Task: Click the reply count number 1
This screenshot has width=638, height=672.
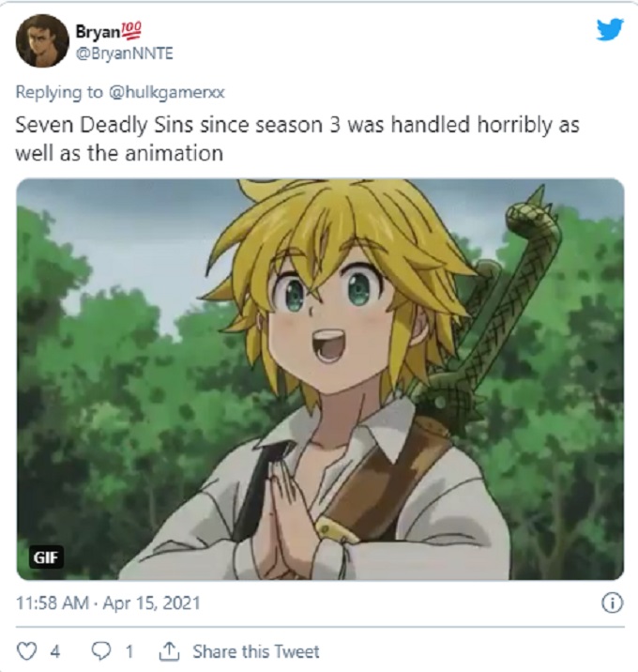Action: [129, 652]
